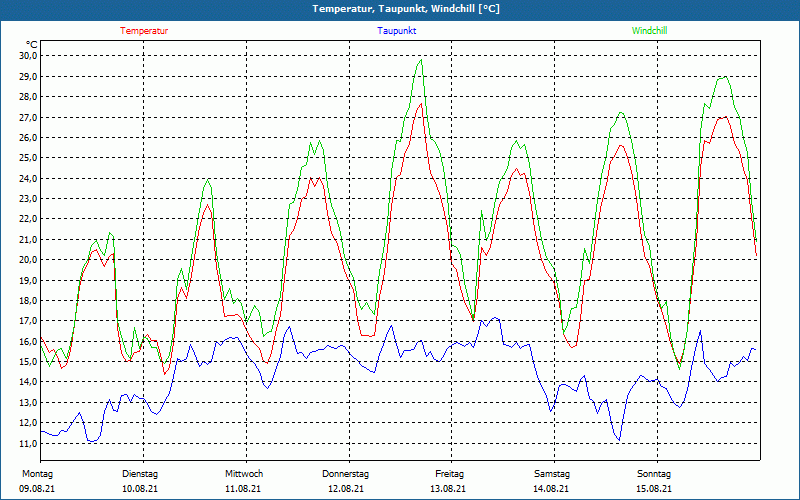Click the 23,0 y-axis value
800x500 pixels.
pos(29,198)
